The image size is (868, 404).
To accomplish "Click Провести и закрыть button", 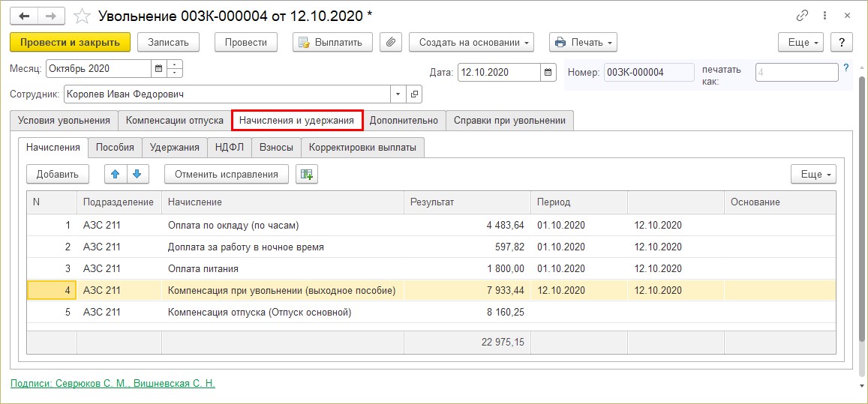I will click(71, 42).
